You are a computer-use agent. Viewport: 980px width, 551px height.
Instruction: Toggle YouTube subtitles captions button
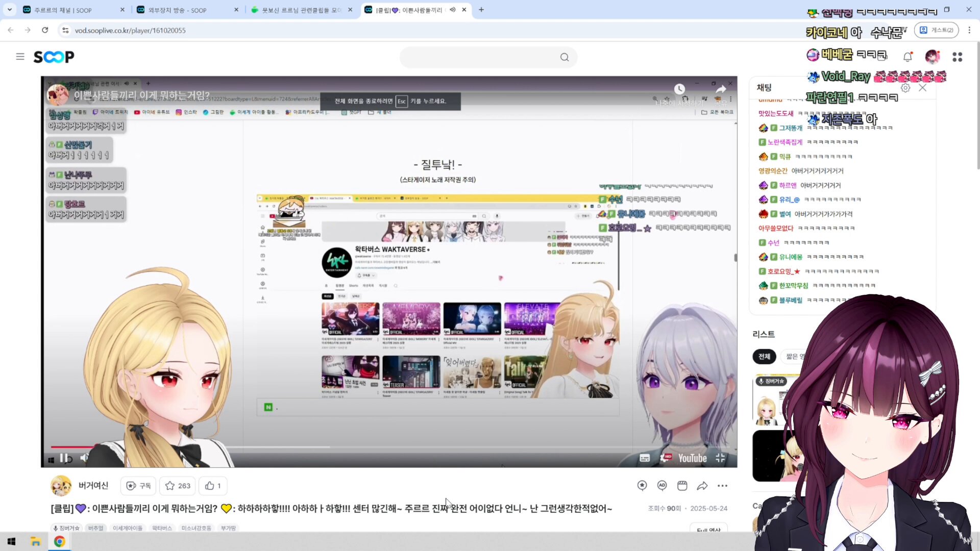(645, 458)
